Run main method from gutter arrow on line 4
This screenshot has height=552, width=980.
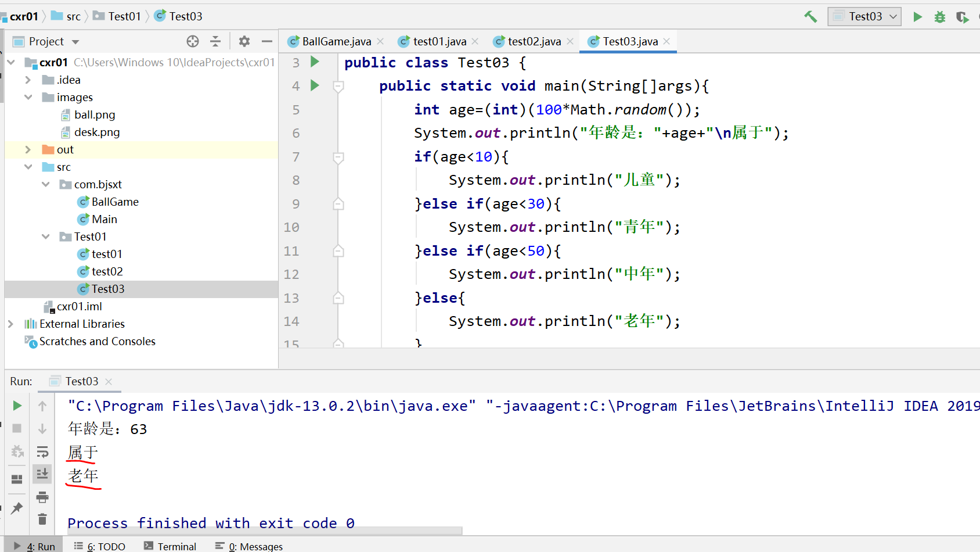[315, 85]
